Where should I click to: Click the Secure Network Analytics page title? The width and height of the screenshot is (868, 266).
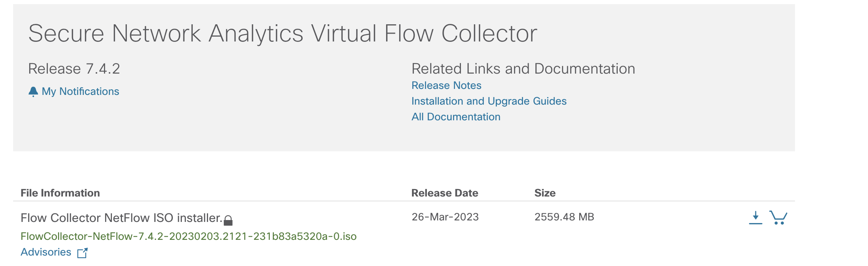[x=282, y=34]
